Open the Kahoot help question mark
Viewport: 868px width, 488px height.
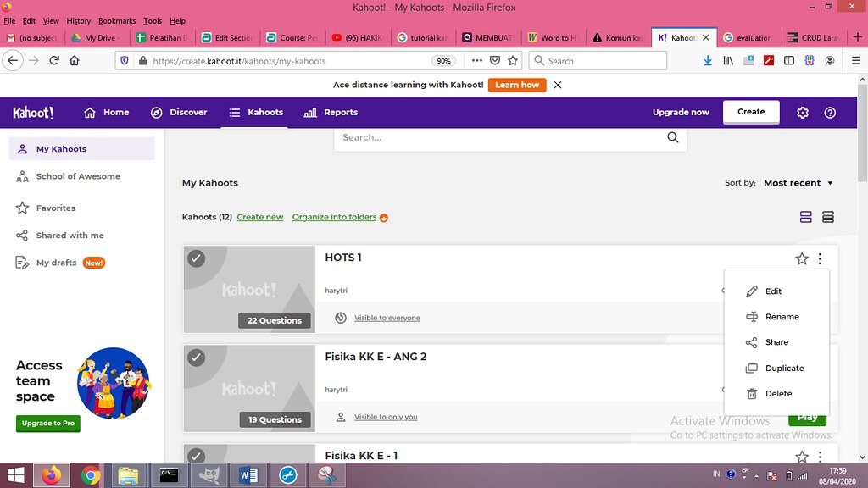pos(830,113)
